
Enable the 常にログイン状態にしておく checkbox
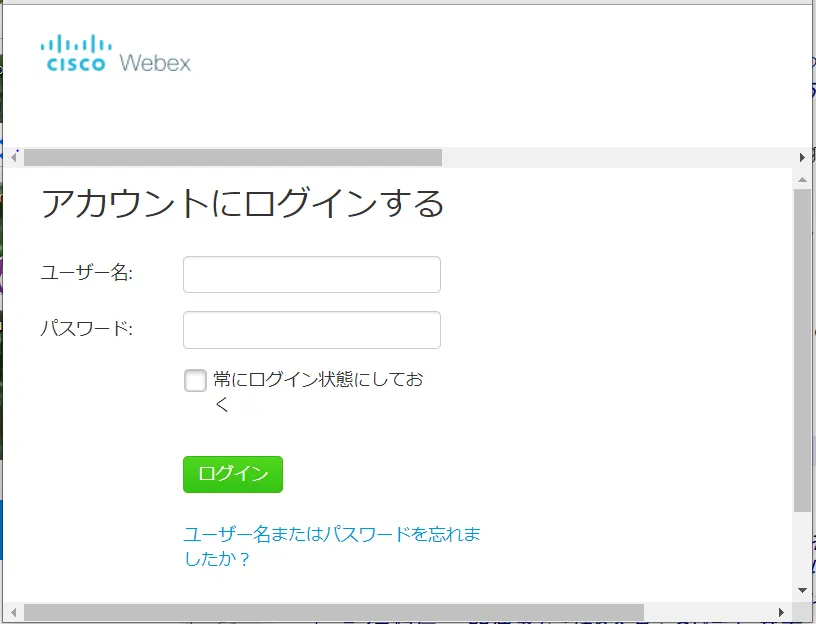[x=195, y=380]
